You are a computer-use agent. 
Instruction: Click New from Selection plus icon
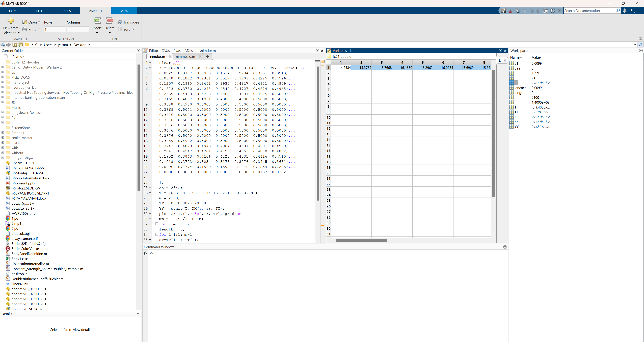(x=11, y=20)
